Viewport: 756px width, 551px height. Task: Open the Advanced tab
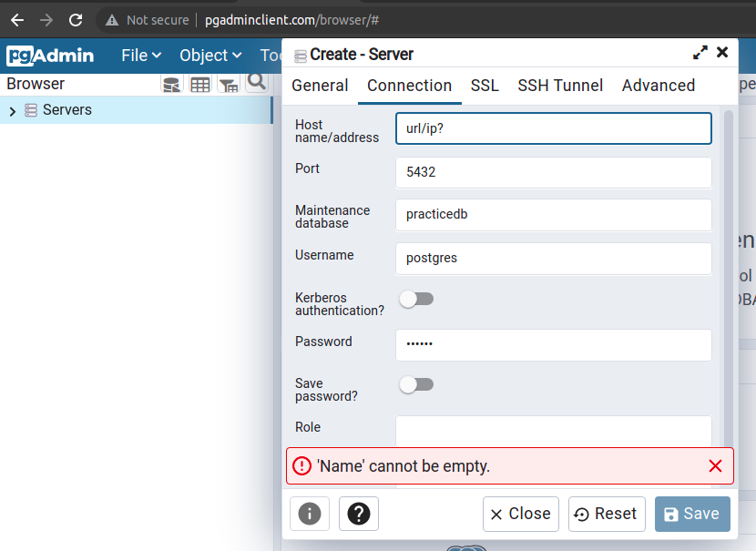(x=659, y=86)
